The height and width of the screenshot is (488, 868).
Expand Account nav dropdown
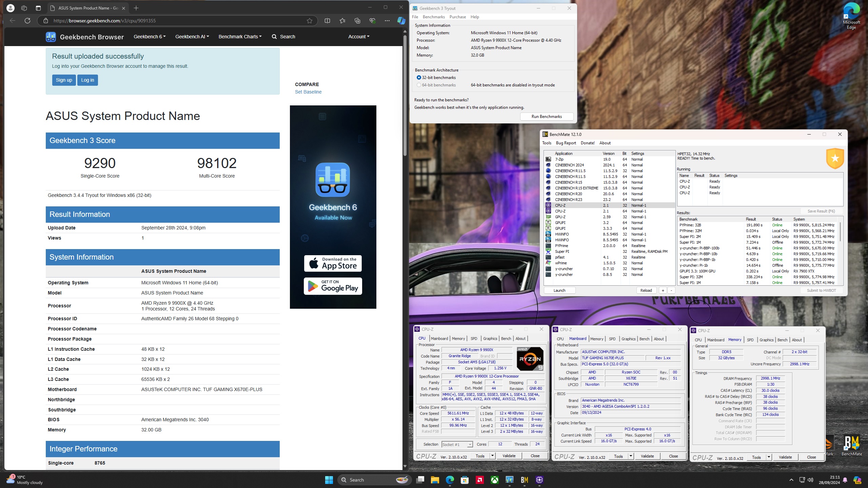click(359, 37)
